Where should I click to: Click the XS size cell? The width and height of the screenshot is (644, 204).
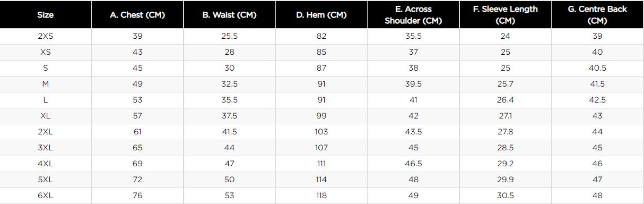pyautogui.click(x=46, y=52)
